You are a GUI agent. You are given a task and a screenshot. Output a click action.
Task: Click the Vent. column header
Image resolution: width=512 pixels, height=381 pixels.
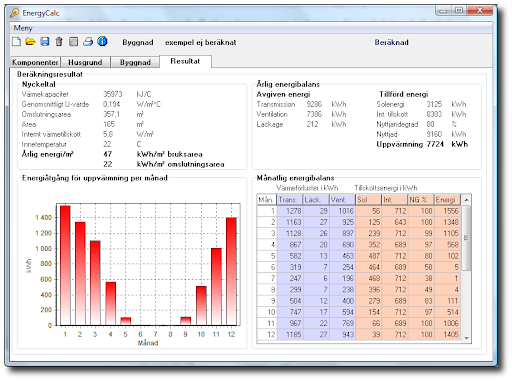[342, 200]
